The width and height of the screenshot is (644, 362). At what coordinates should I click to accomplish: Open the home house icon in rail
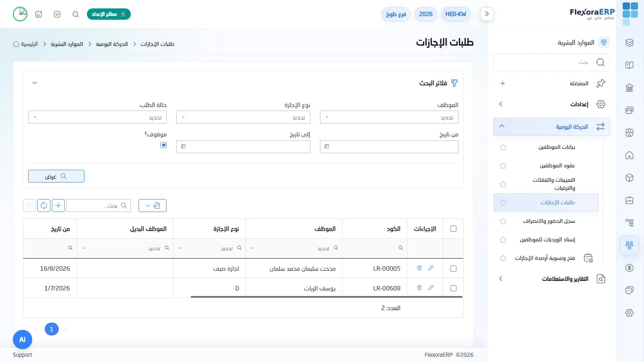[x=630, y=155]
